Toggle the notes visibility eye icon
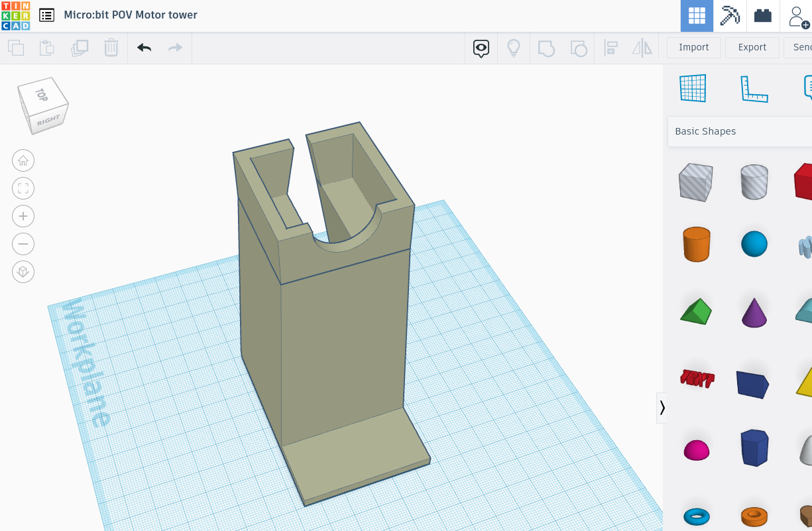This screenshot has width=812, height=531. pos(481,48)
